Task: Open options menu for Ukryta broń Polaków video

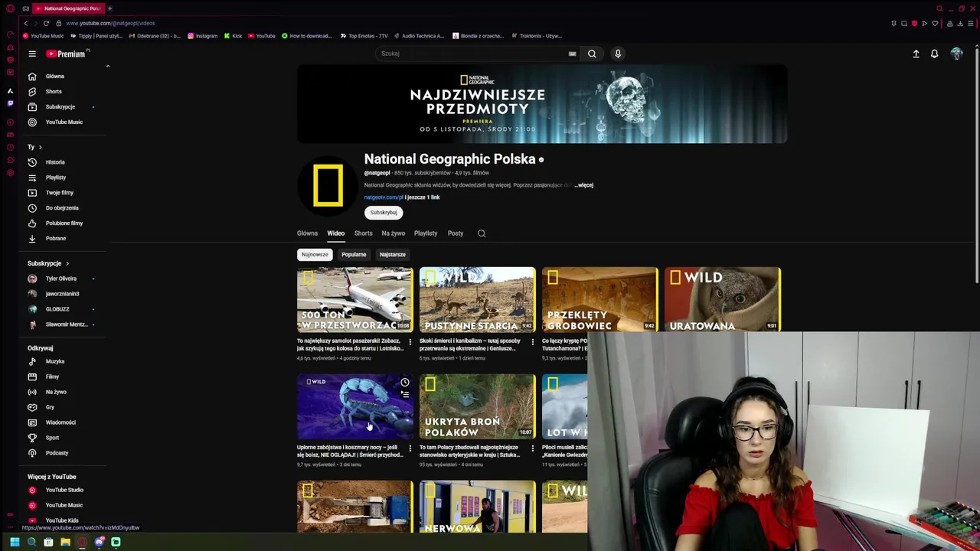Action: [x=532, y=448]
